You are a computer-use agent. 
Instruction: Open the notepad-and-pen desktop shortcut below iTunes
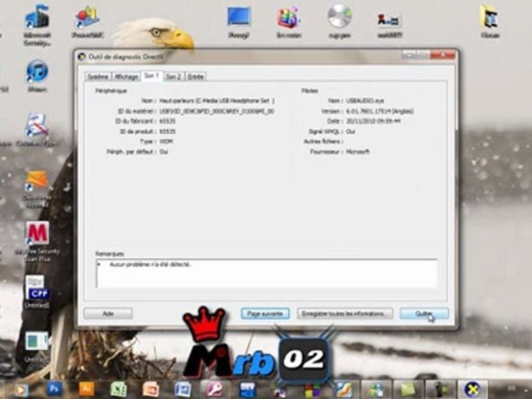pos(37,130)
